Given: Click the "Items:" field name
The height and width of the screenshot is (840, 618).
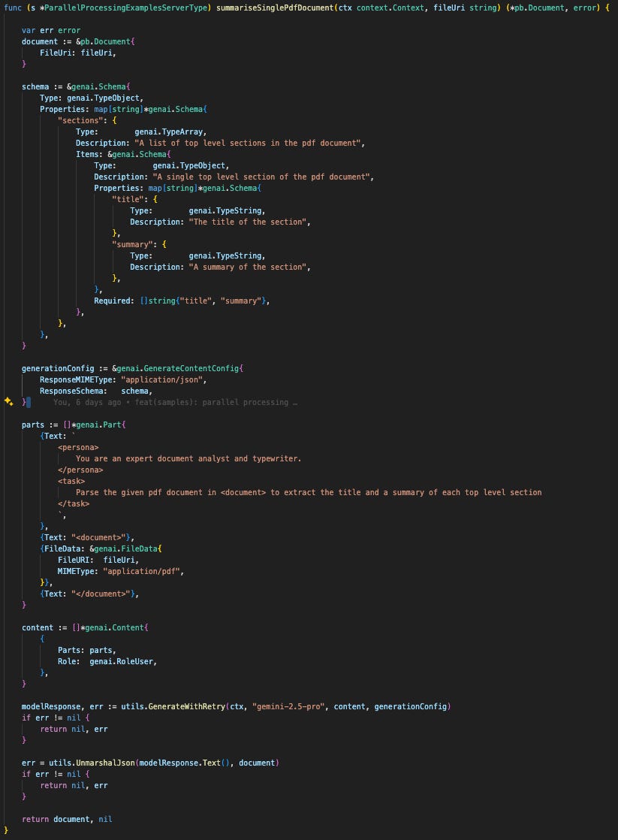Looking at the screenshot, I should 89,154.
